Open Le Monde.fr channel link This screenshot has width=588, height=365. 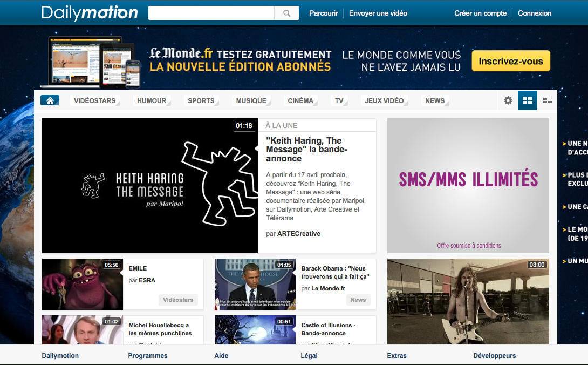coord(328,288)
